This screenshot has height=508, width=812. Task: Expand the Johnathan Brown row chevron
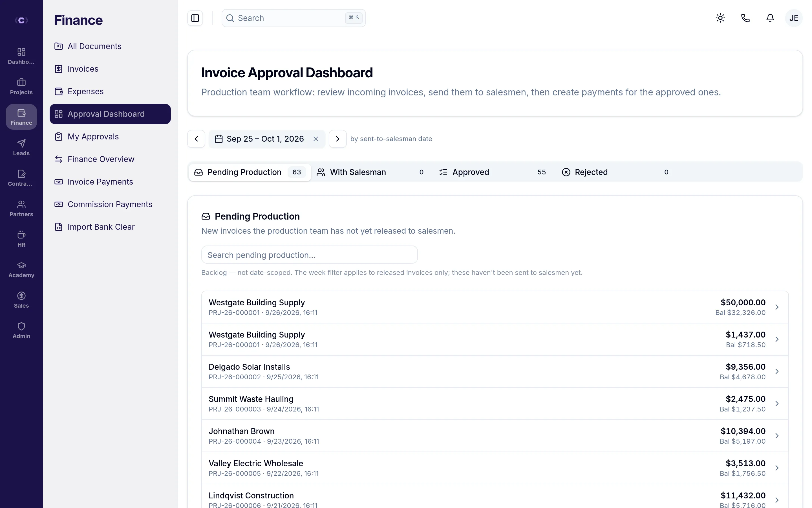click(x=777, y=436)
